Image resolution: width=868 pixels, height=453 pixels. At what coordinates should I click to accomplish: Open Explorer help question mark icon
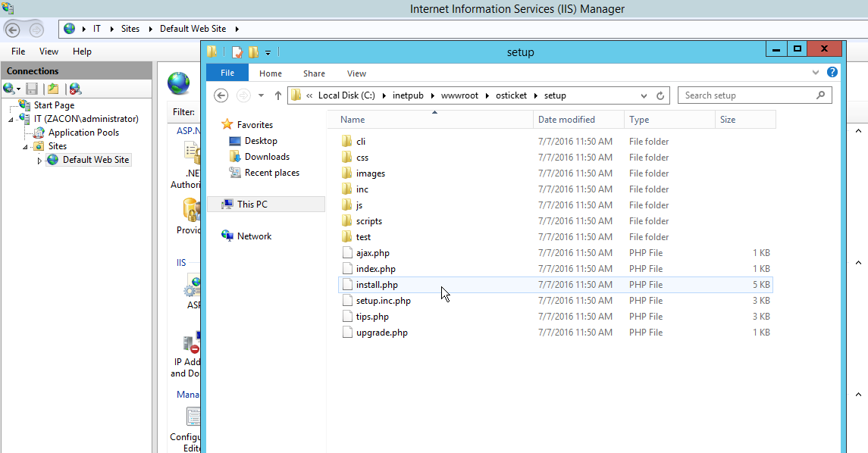[832, 73]
